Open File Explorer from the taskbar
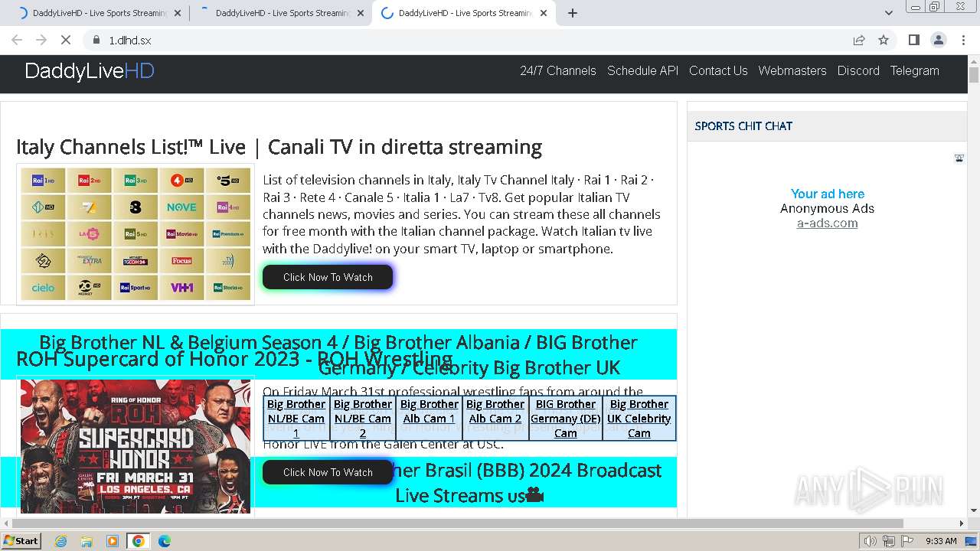 coord(87,541)
